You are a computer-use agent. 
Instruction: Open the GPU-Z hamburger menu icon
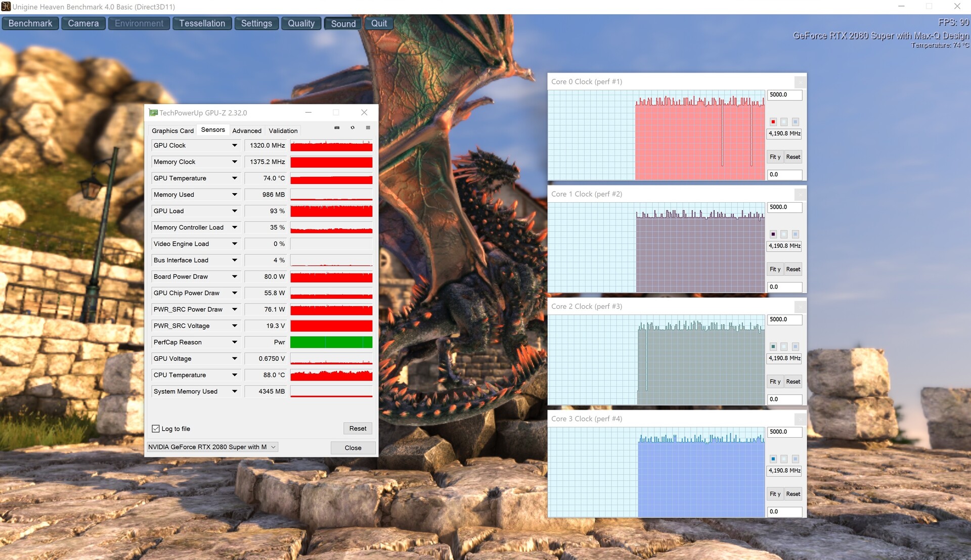[x=368, y=128]
